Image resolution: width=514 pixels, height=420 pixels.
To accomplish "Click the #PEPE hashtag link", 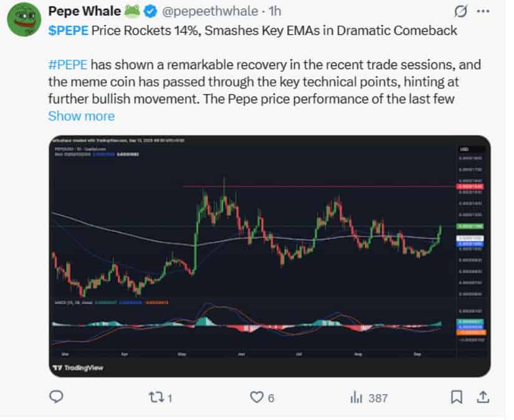I will click(68, 65).
